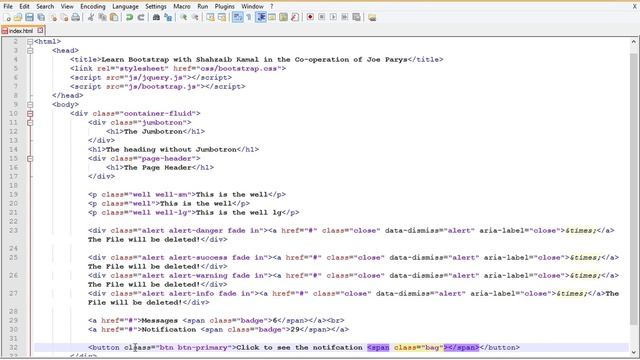This screenshot has width=640, height=360.
Task: Open the Run menu
Action: click(x=202, y=7)
